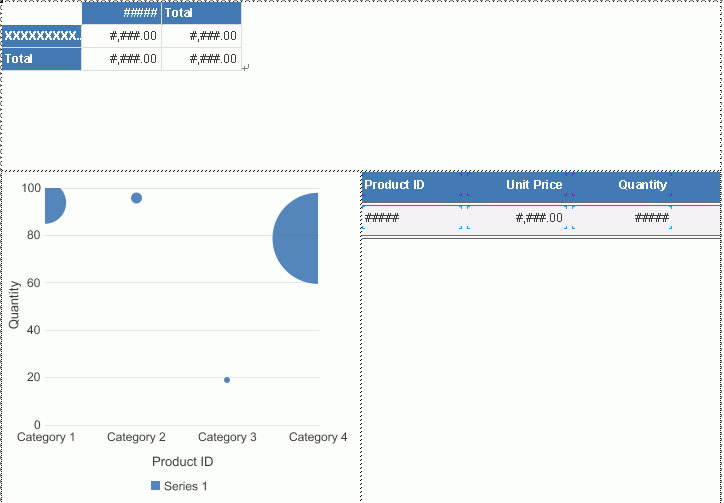Select the Product ID table header cell
Viewport: 724px width, 503px height.
412,185
